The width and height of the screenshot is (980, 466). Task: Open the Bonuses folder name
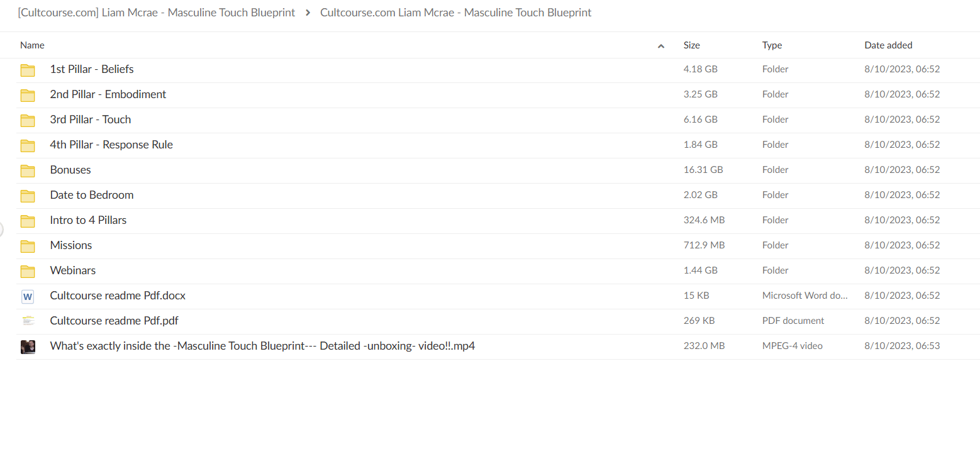point(70,170)
